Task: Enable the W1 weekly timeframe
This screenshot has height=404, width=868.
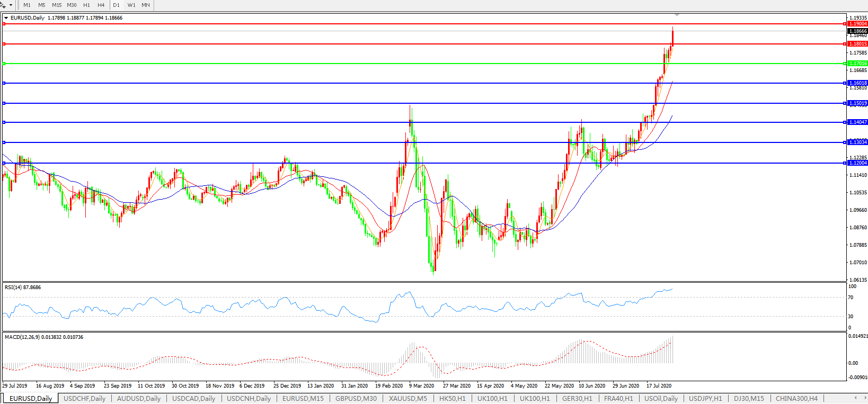Action: pos(131,5)
